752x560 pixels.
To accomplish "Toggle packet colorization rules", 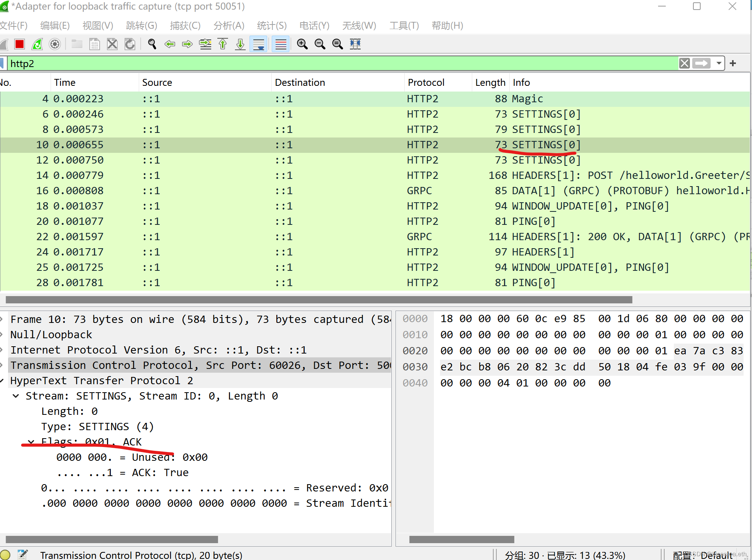I will (x=281, y=44).
